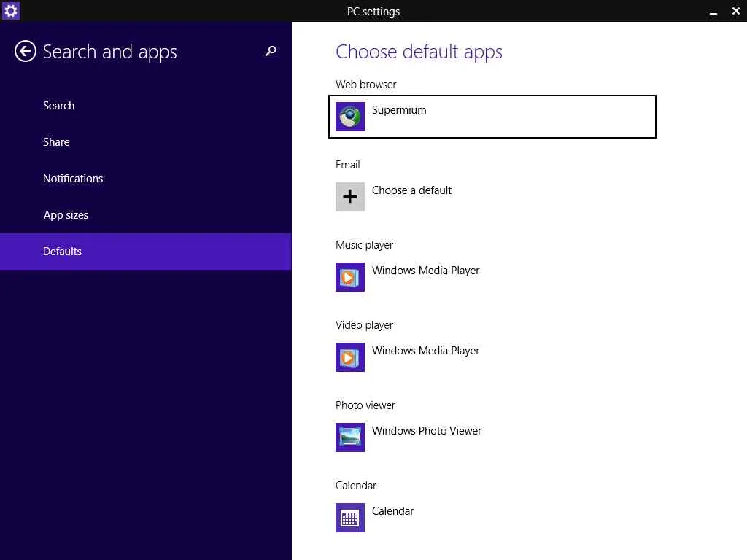Image resolution: width=747 pixels, height=560 pixels.
Task: Change the Windows Photo Viewer default
Action: (x=427, y=431)
